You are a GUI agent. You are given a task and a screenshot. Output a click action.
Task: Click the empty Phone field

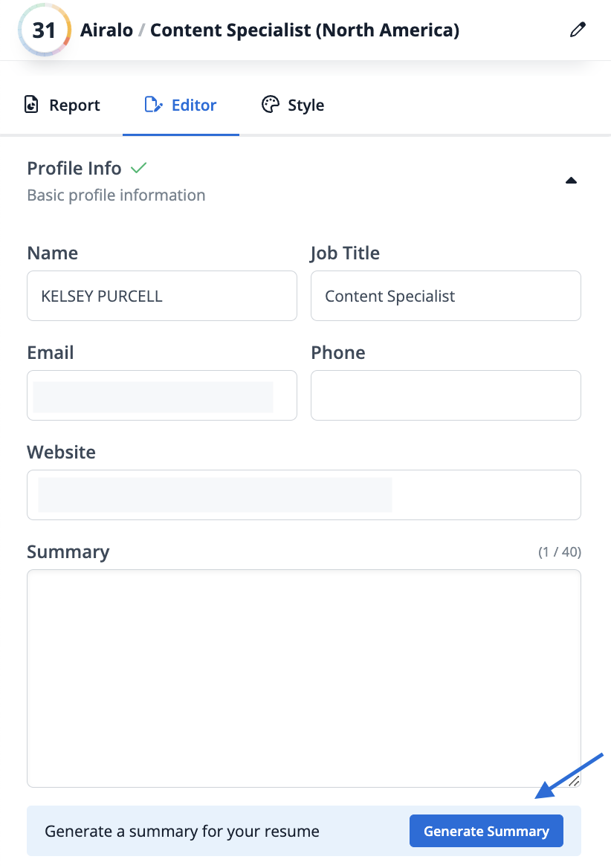point(445,395)
